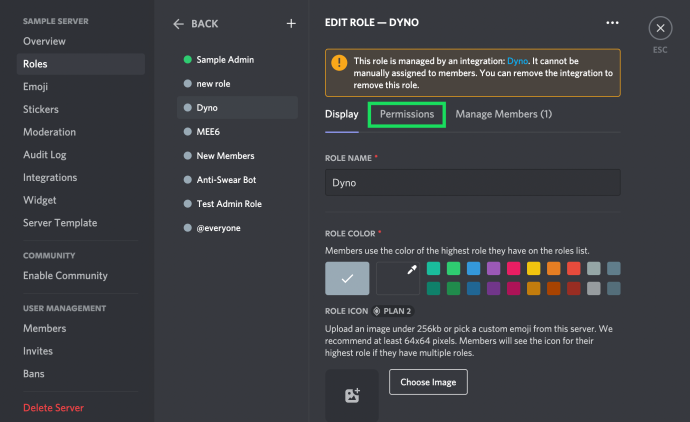Image resolution: width=690 pixels, height=422 pixels.
Task: Follow the Dyno integration link
Action: (517, 61)
